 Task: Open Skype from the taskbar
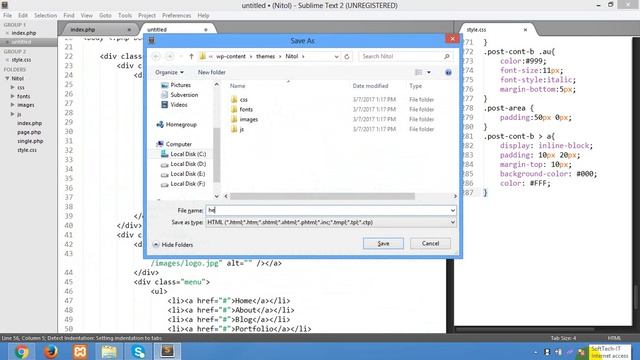pos(138,351)
